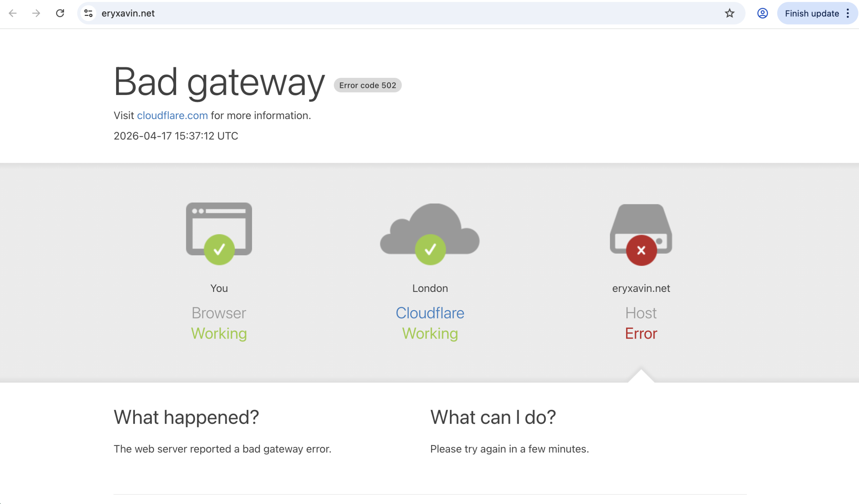The width and height of the screenshot is (859, 504).
Task: Open the Cloudflare link under London
Action: pos(430,313)
